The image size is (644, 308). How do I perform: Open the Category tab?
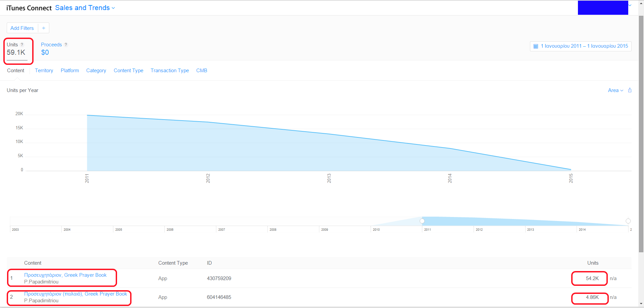(96, 71)
